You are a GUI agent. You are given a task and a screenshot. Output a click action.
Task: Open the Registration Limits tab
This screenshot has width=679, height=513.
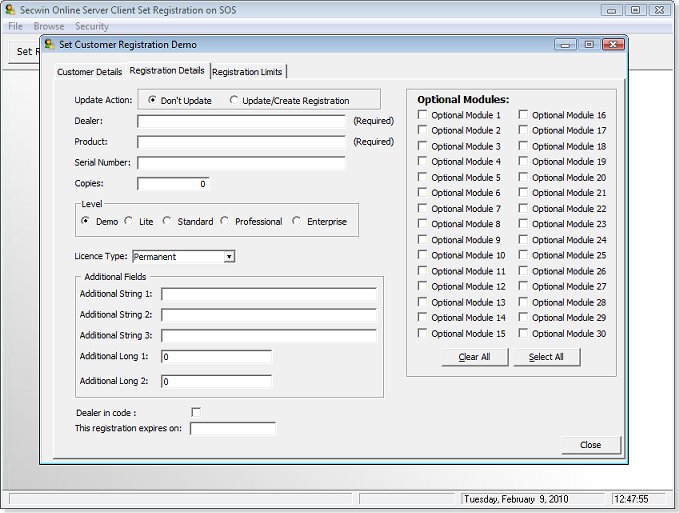[x=248, y=72]
